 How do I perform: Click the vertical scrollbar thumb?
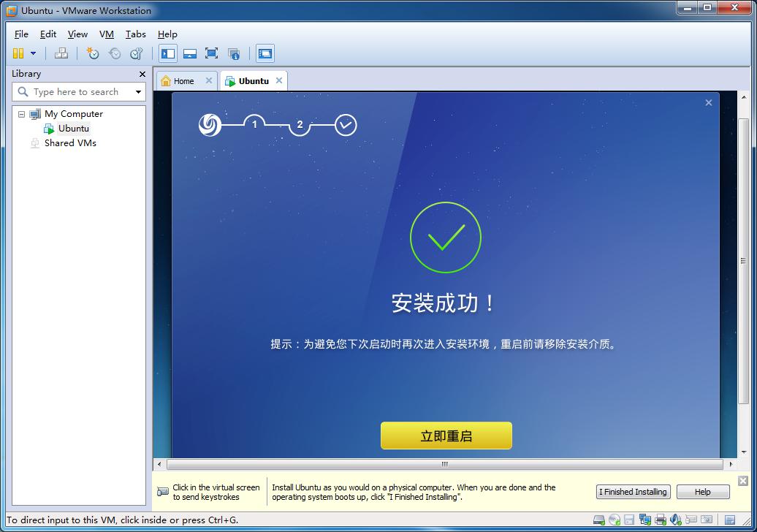click(x=744, y=261)
